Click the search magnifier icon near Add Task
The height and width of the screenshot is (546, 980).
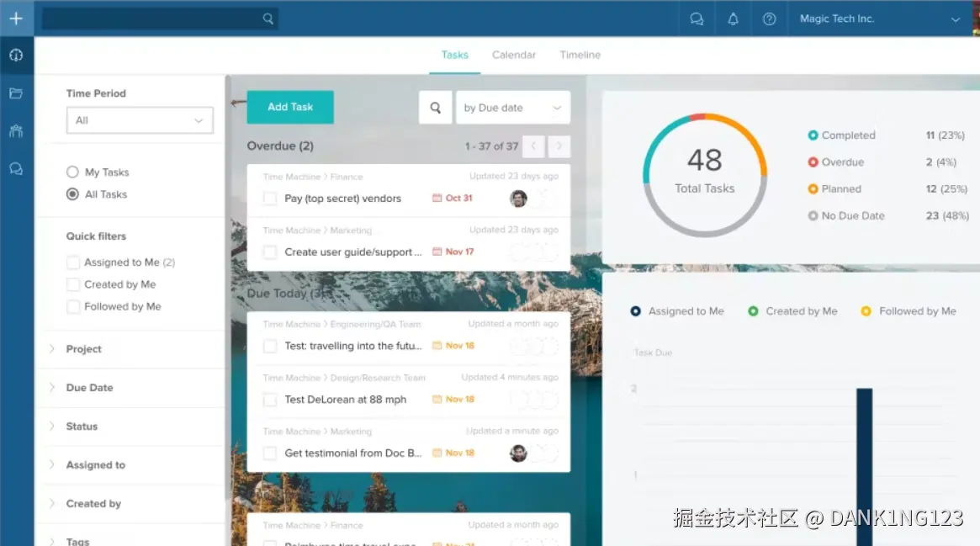(x=435, y=107)
